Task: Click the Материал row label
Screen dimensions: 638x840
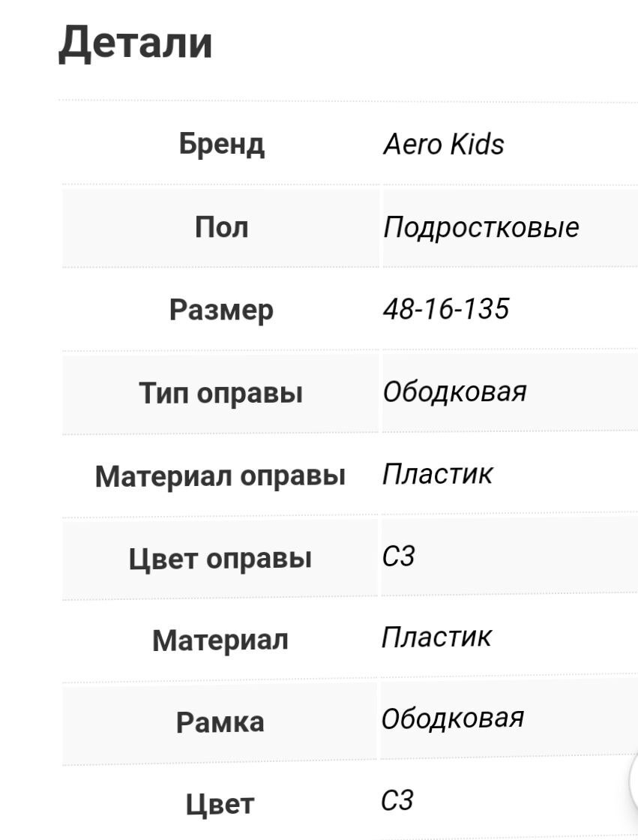Action: (x=220, y=640)
